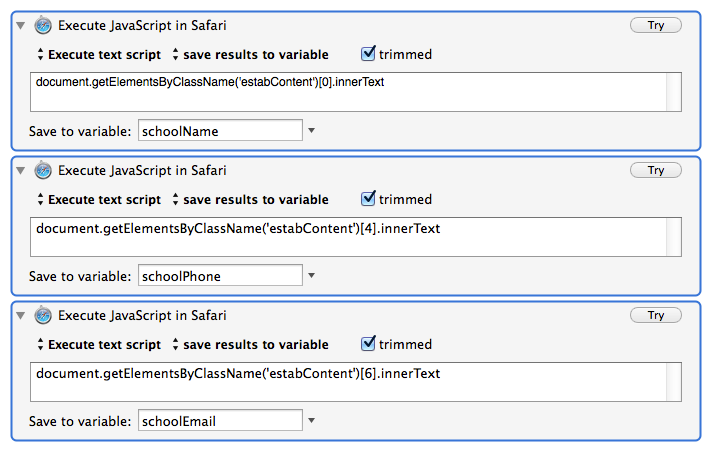
Task: Collapse the first Execute JavaScript action
Action: 20,25
